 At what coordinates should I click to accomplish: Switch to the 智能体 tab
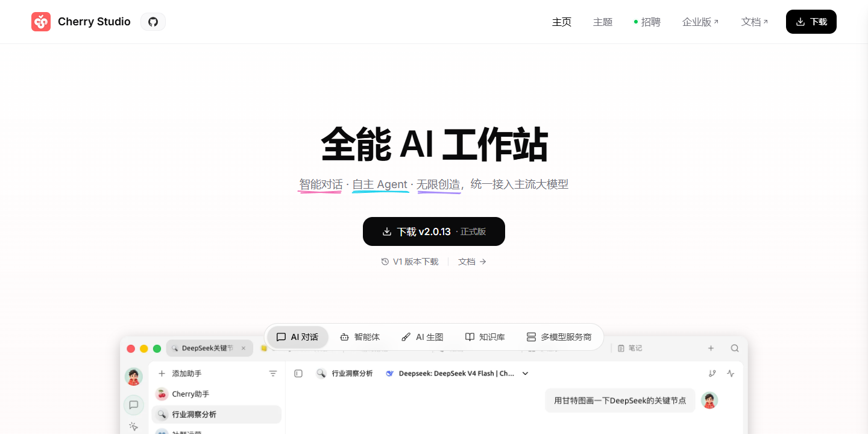(x=360, y=337)
